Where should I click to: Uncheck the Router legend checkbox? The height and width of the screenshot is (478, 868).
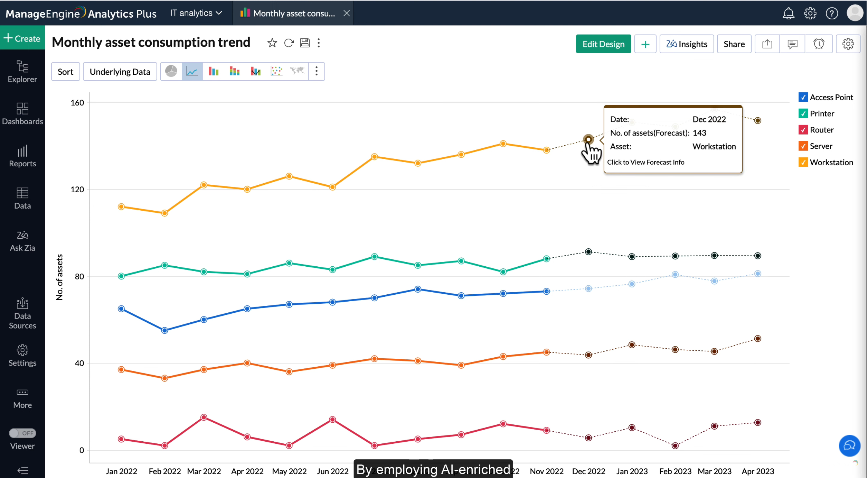coord(803,130)
